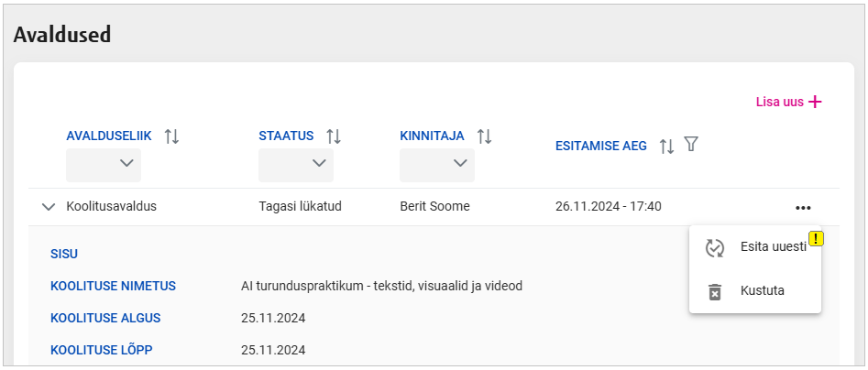Choose Esita uuesti from the context menu
The image size is (868, 370).
[x=772, y=248]
